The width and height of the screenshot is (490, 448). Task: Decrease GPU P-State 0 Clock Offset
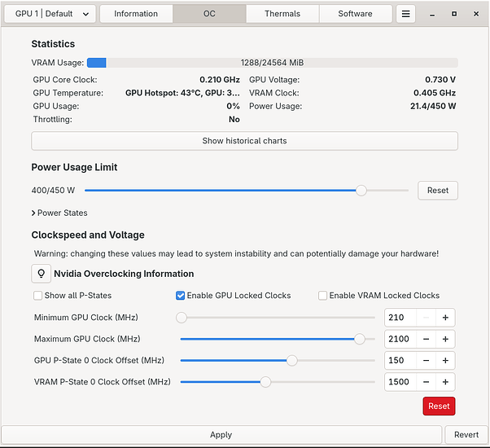(x=426, y=361)
